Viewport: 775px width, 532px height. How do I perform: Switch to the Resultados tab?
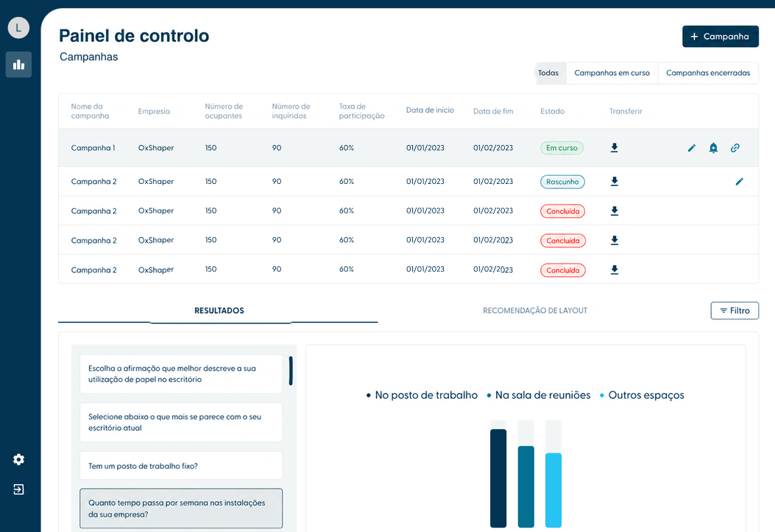219,311
